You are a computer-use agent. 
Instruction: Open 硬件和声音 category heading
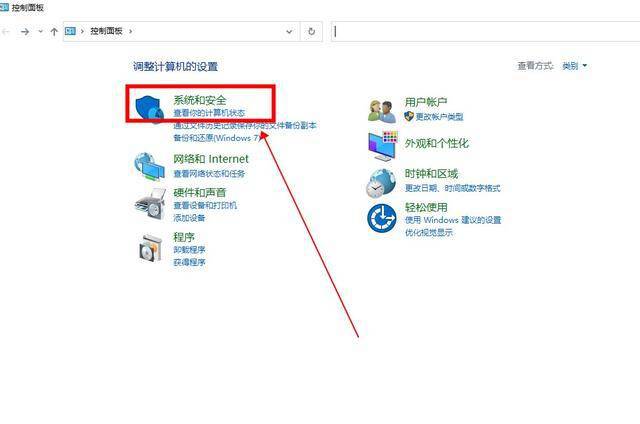point(200,192)
